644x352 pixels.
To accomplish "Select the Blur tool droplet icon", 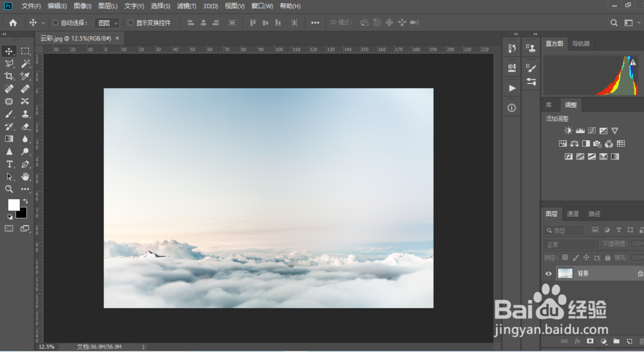I will point(25,139).
